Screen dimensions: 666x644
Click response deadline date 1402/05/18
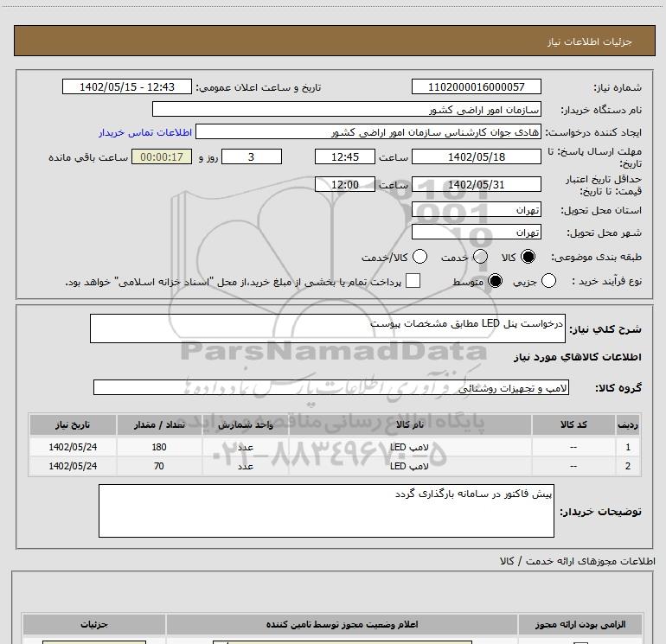tap(476, 157)
